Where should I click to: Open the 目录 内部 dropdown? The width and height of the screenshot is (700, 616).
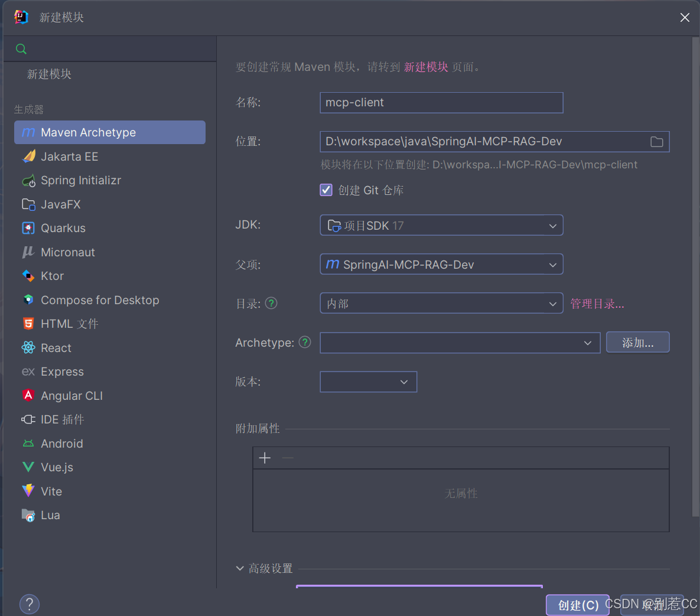[441, 304]
